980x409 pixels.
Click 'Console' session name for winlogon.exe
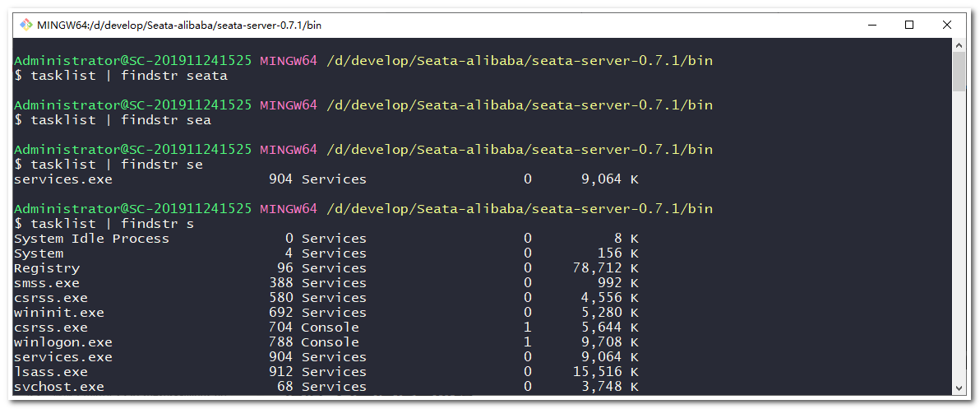click(330, 342)
